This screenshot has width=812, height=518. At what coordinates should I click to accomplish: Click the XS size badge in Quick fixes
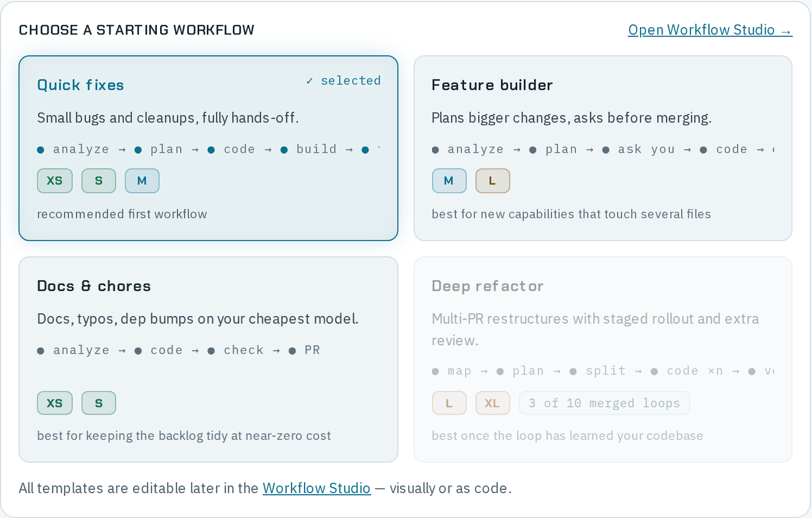[x=55, y=181]
